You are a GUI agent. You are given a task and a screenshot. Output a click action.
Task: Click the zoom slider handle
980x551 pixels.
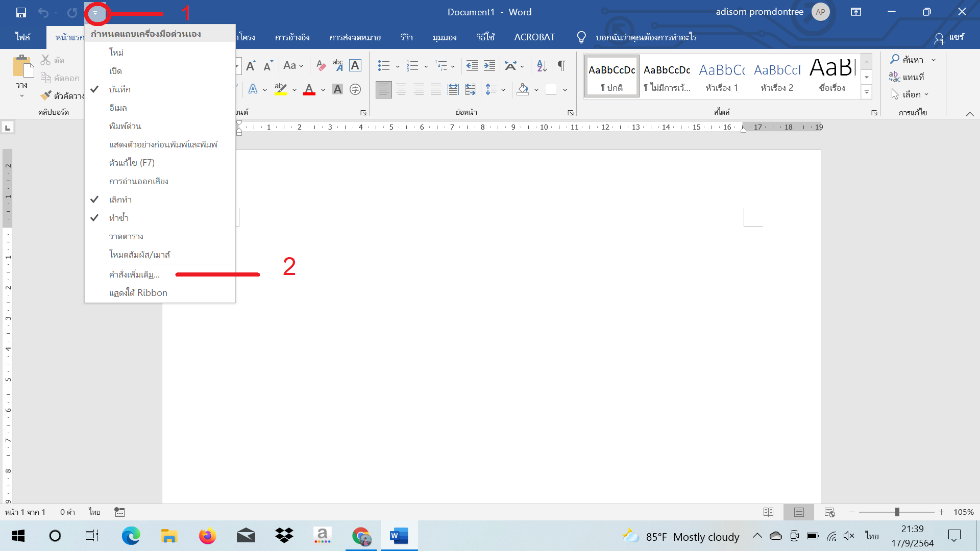pyautogui.click(x=897, y=512)
